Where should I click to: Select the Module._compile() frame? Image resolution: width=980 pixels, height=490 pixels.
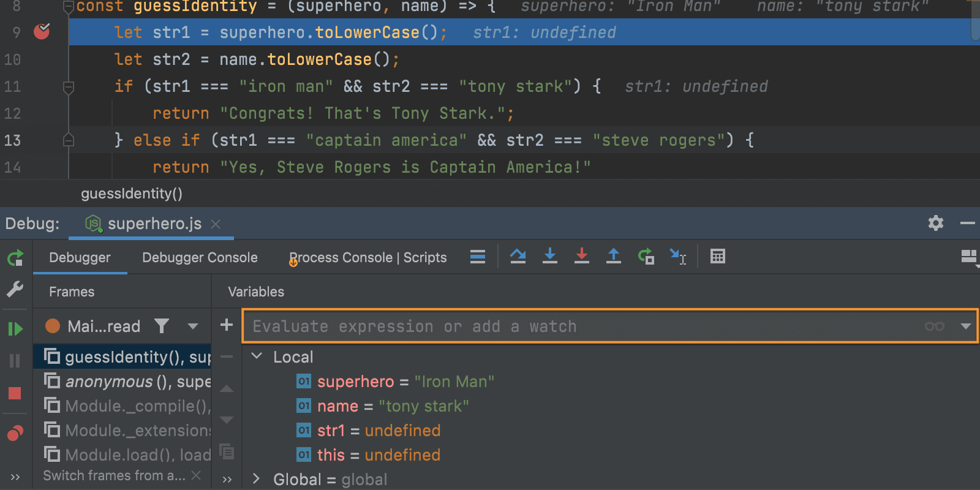pos(122,406)
